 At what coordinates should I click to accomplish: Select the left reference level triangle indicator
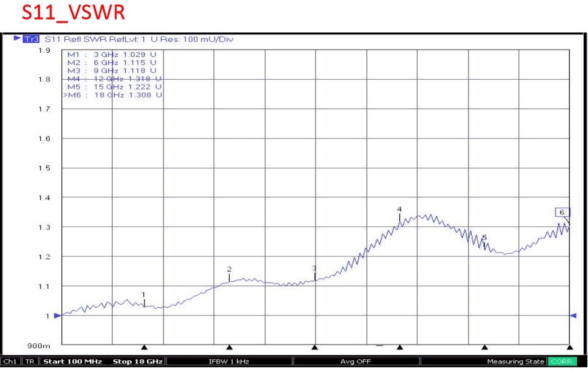point(58,316)
